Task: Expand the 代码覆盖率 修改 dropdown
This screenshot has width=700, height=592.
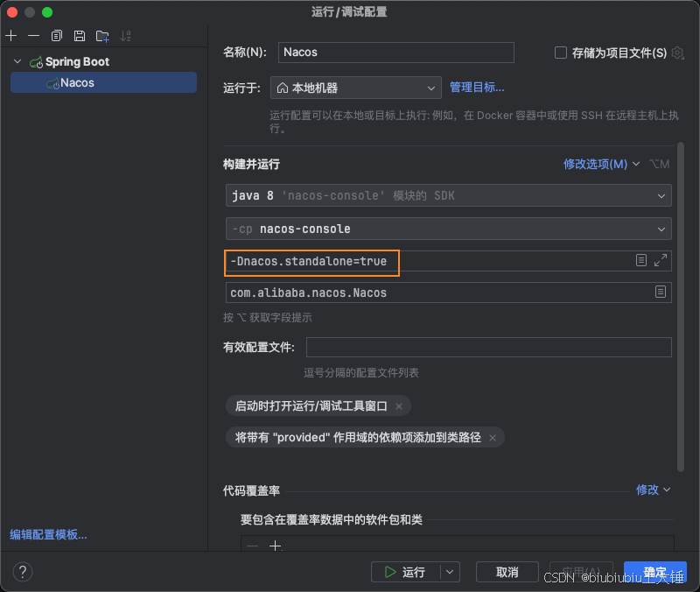Action: click(653, 490)
